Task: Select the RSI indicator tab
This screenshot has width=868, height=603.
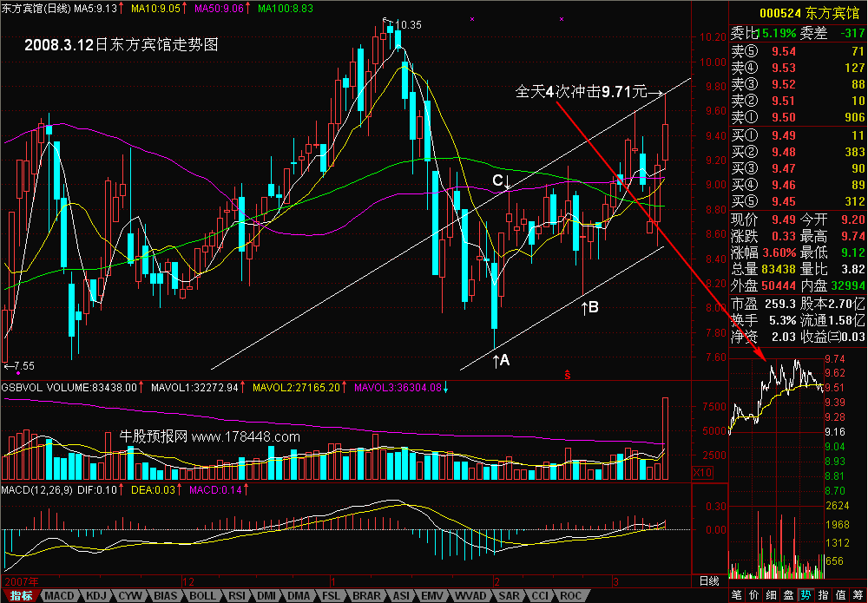Action: tap(237, 596)
